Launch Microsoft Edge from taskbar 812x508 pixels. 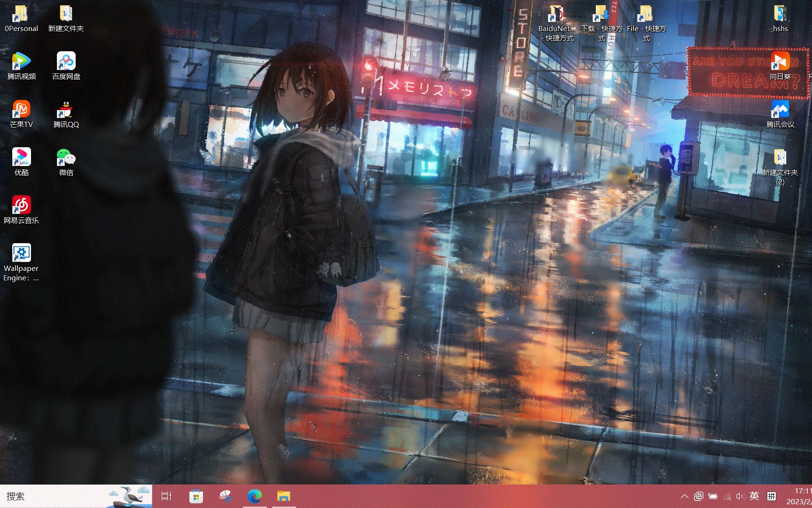[x=255, y=496]
